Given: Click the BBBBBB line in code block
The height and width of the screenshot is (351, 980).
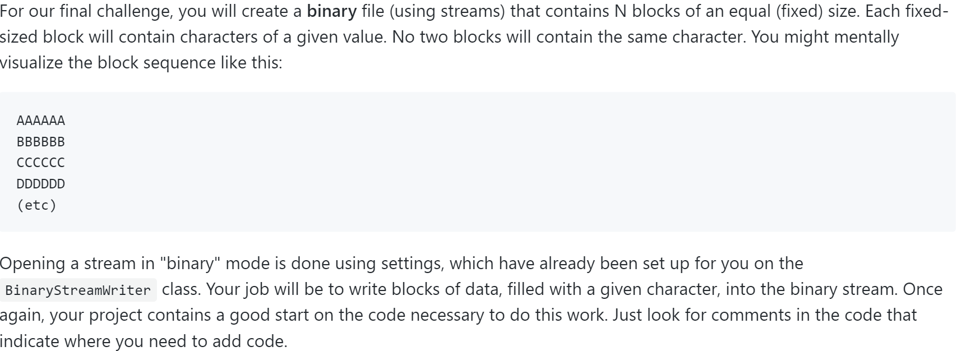Looking at the screenshot, I should (41, 142).
